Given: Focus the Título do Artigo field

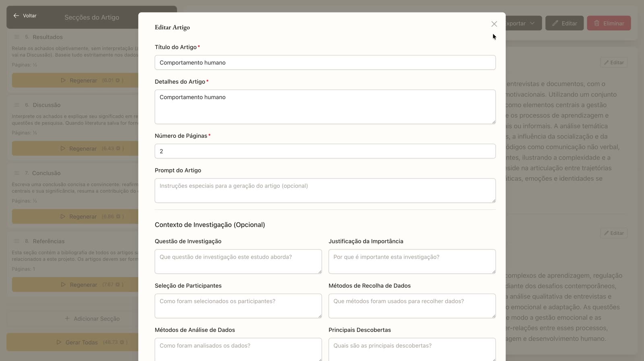Looking at the screenshot, I should click(x=325, y=62).
